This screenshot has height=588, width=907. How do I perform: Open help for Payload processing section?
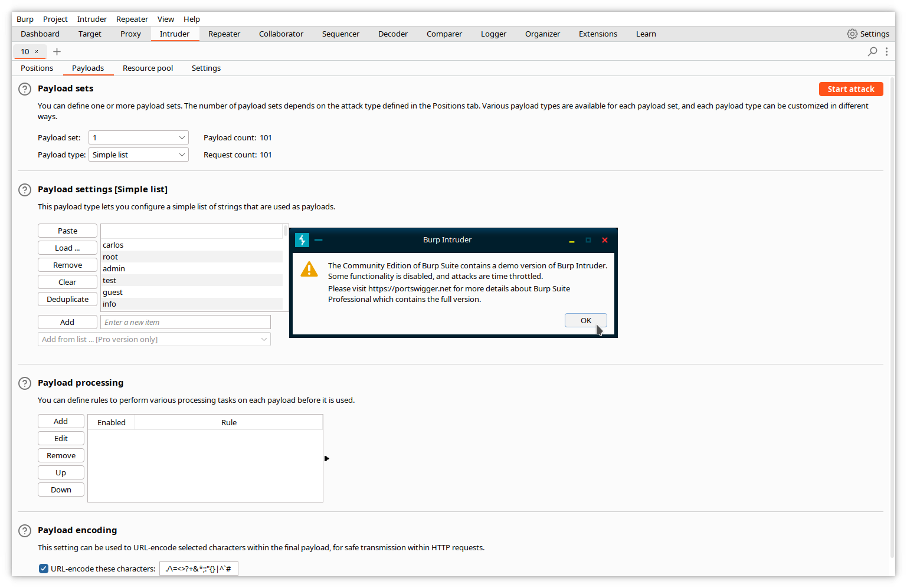(25, 383)
